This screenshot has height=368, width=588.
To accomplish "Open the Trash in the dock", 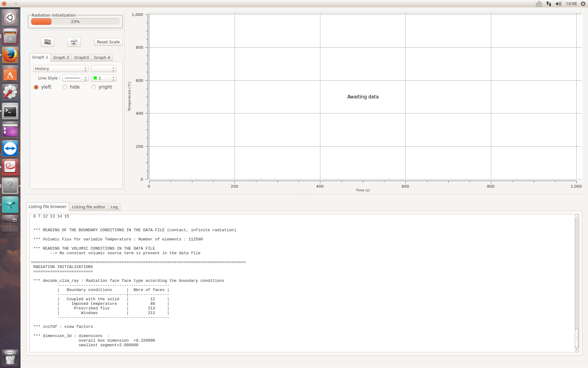I will 10,358.
